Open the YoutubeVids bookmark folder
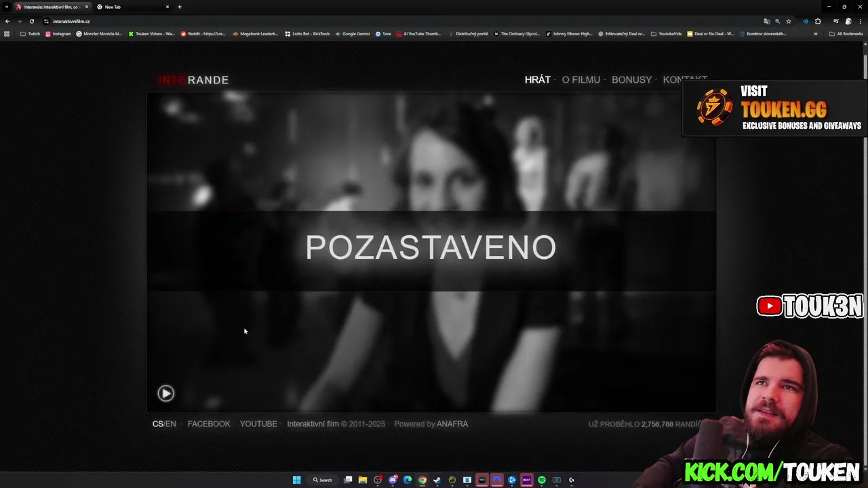Image resolution: width=868 pixels, height=488 pixels. click(x=666, y=34)
